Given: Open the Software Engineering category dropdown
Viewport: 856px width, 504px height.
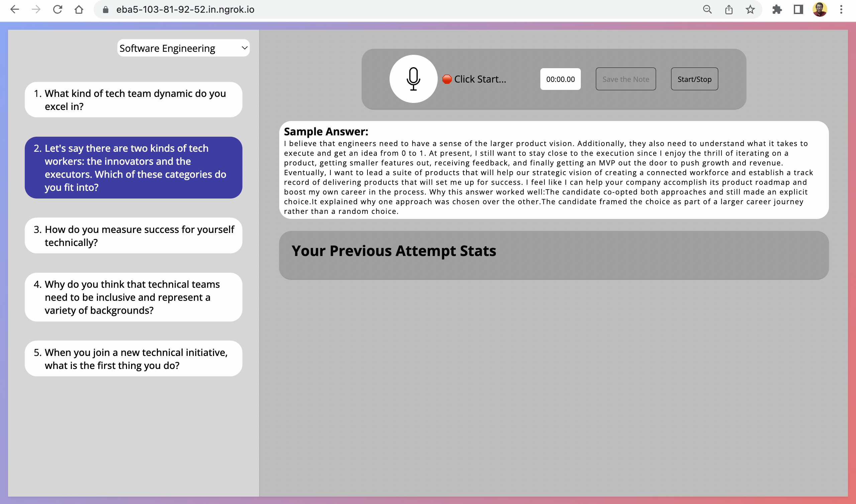Looking at the screenshot, I should (184, 48).
